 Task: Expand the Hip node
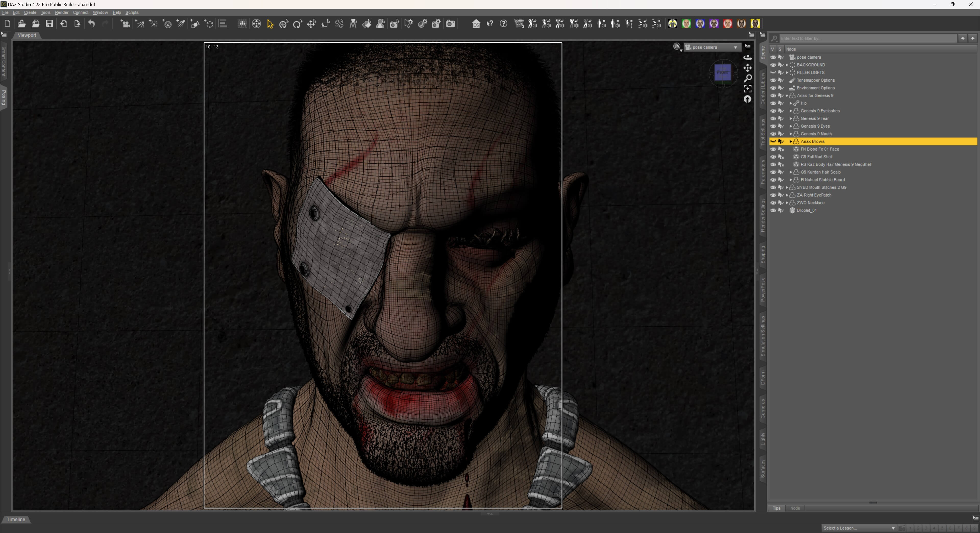791,103
